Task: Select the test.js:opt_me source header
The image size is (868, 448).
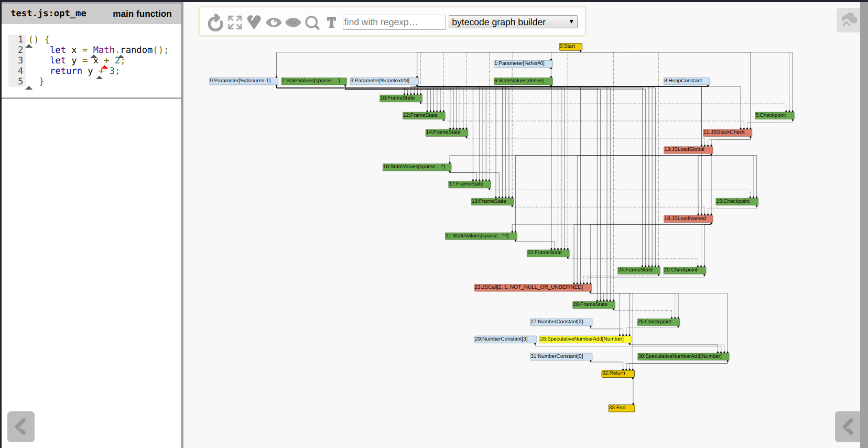Action: (x=49, y=14)
